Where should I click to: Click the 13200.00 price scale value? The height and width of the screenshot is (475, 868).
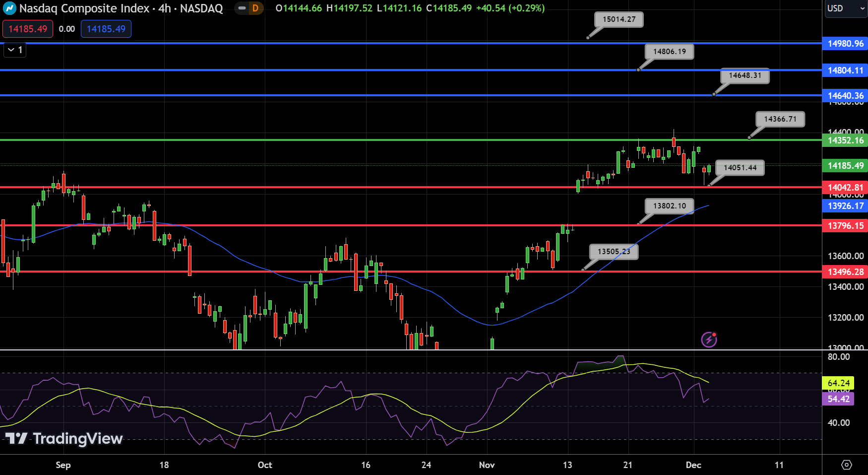coord(846,318)
